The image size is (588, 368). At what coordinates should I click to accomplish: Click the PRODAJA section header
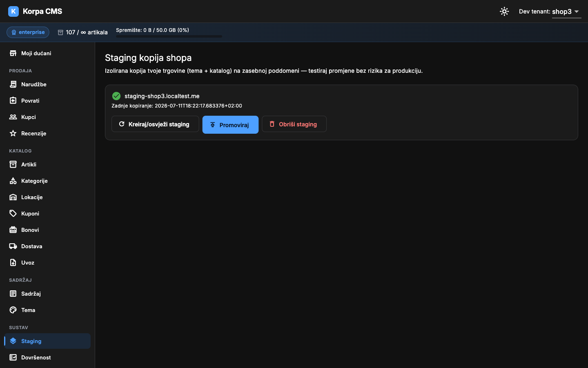pos(20,71)
